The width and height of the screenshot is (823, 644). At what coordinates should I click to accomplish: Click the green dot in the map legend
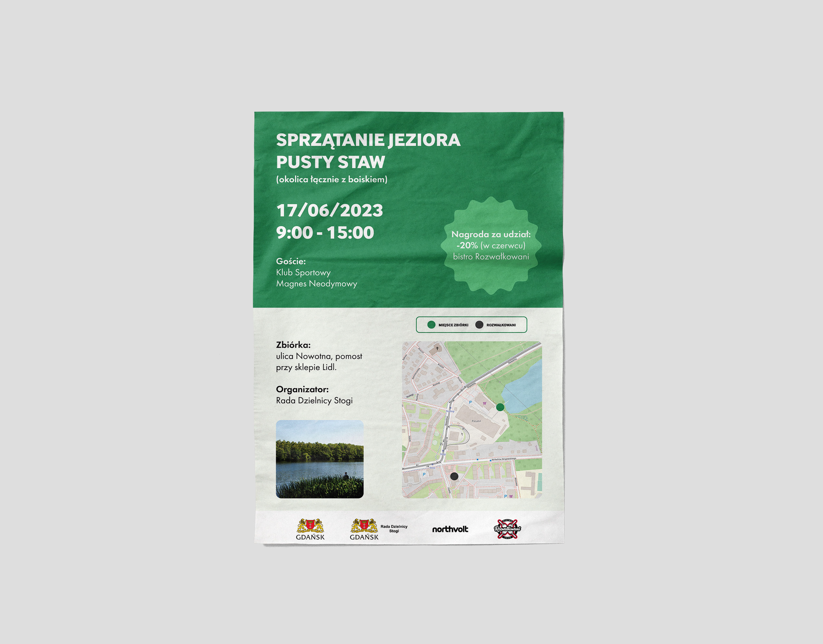point(431,325)
